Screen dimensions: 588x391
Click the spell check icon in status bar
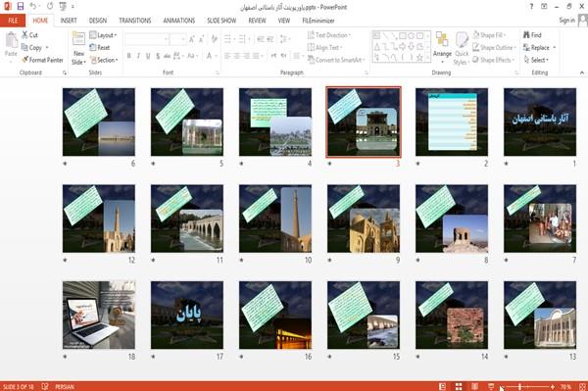(x=45, y=386)
